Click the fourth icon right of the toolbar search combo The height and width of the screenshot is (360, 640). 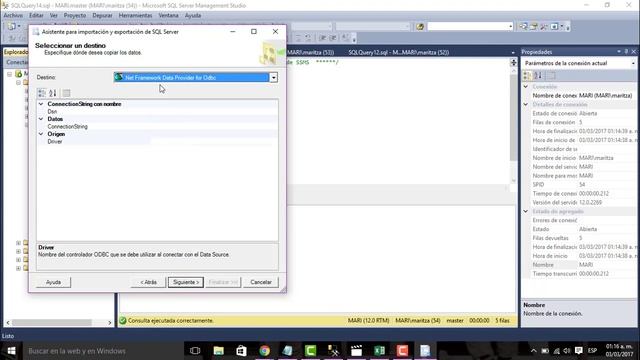pos(554,27)
